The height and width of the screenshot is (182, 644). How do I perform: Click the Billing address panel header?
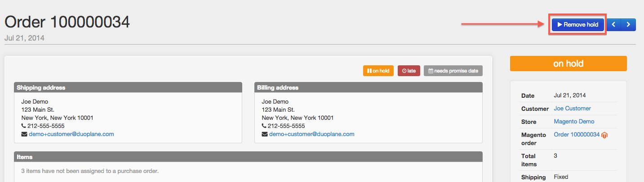click(x=369, y=87)
